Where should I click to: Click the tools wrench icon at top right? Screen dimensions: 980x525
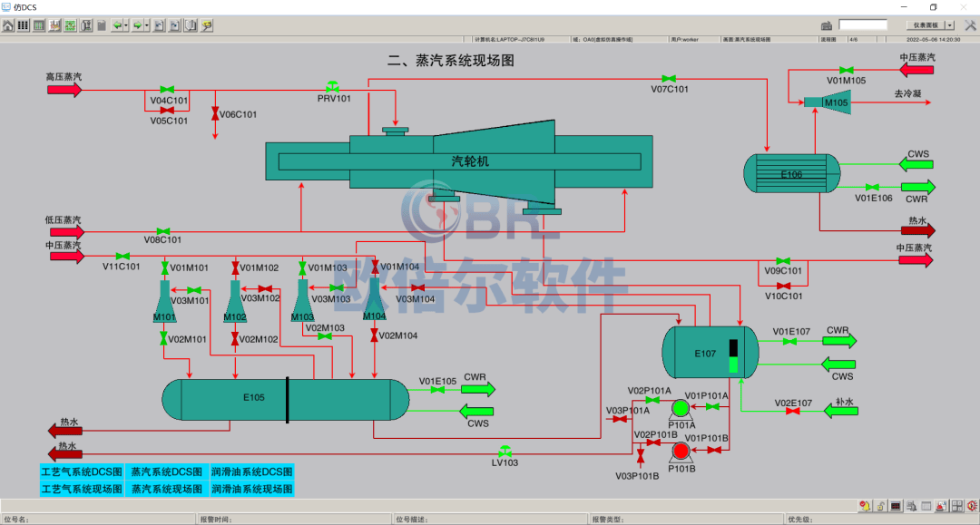[x=970, y=25]
